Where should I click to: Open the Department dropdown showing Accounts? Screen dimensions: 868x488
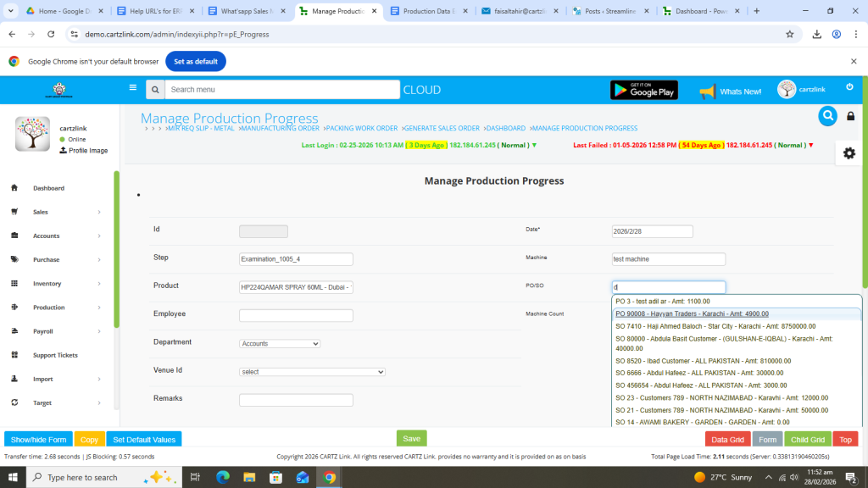click(280, 343)
